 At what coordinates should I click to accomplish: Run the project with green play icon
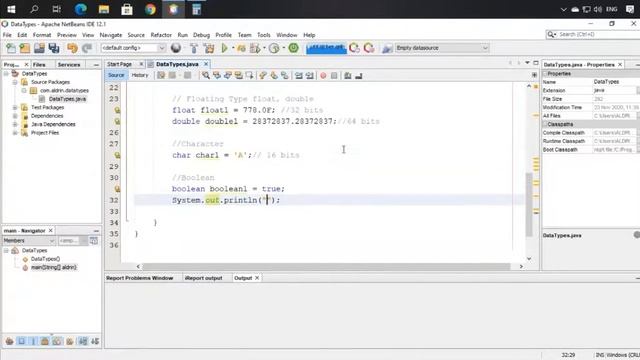[224, 48]
